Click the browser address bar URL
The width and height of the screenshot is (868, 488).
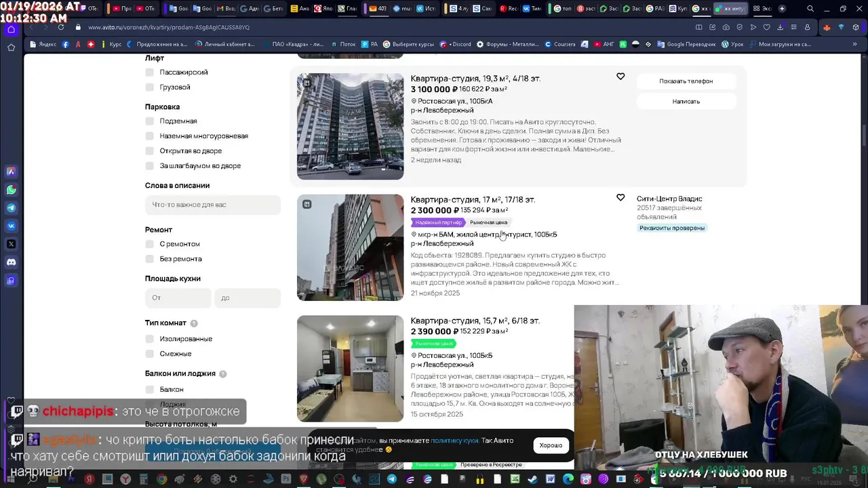point(169,27)
